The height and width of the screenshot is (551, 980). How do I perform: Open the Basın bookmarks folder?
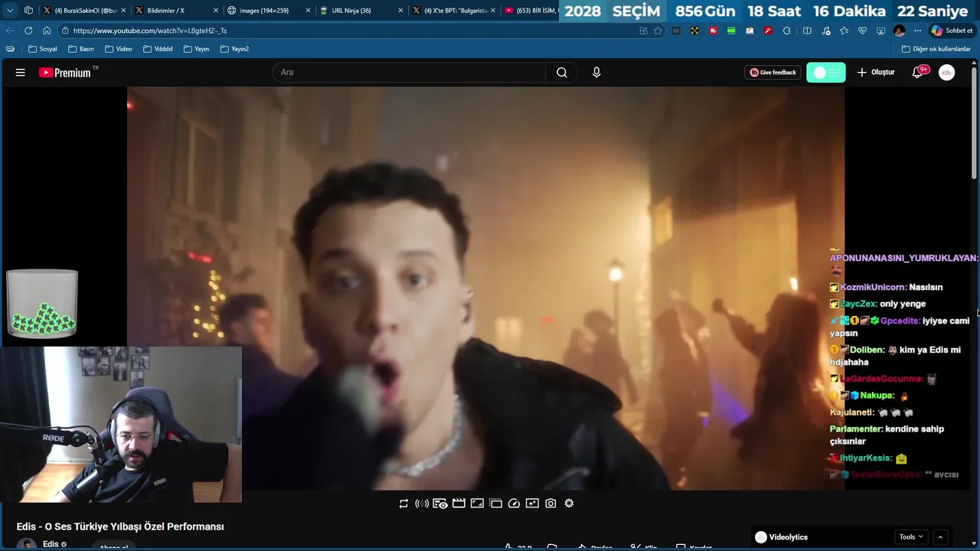pos(81,49)
